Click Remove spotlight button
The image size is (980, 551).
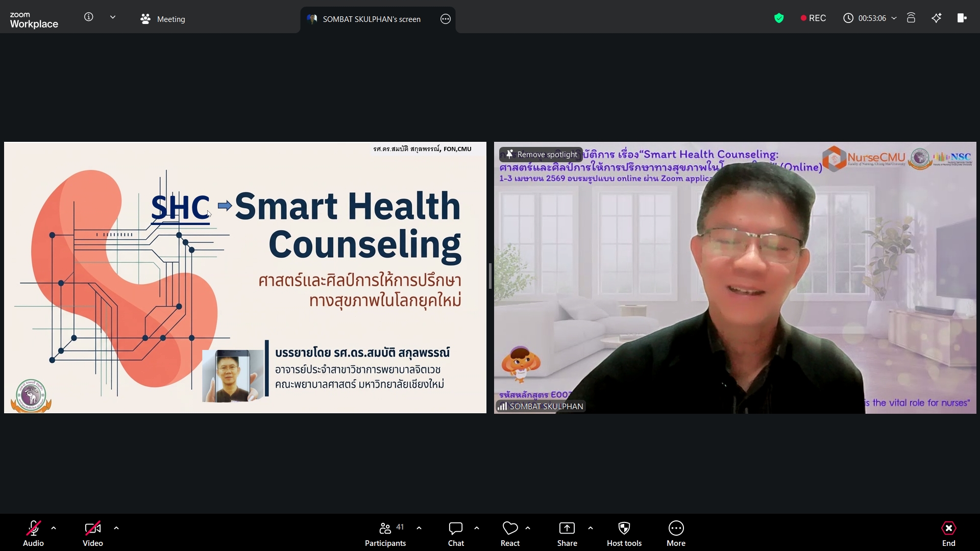541,154
